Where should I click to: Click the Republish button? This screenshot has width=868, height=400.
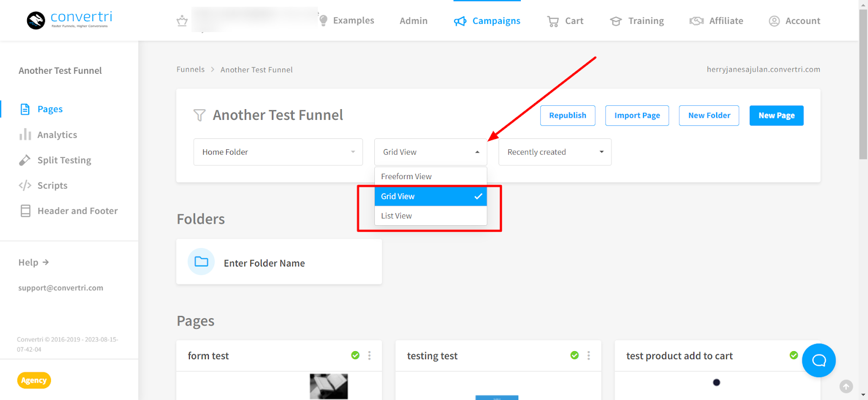tap(568, 116)
